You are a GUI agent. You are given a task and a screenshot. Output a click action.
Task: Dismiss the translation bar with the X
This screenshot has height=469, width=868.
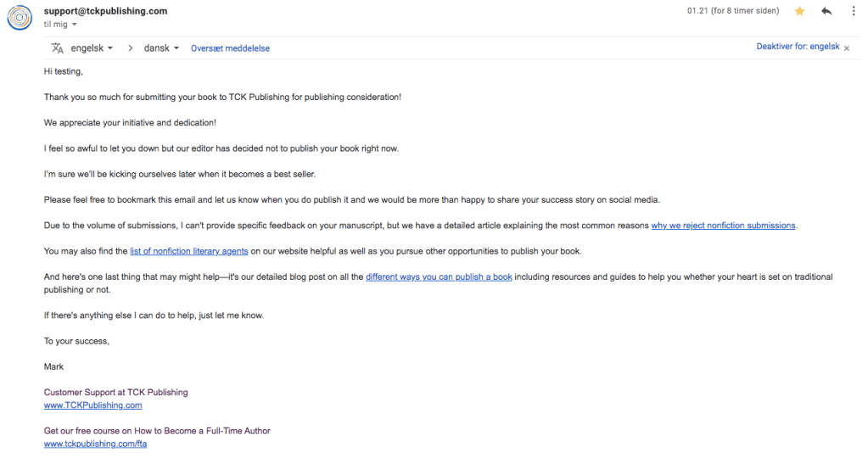[x=847, y=48]
